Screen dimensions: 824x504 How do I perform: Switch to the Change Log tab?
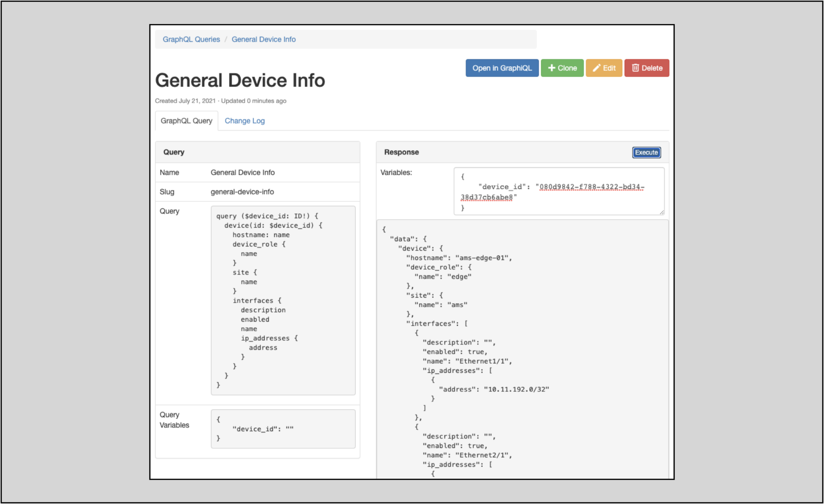(244, 121)
